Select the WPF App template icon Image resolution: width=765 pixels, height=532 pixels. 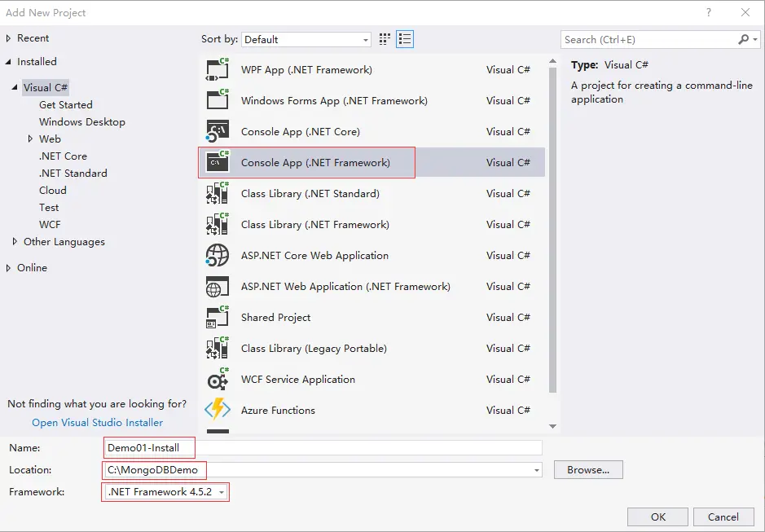[217, 70]
